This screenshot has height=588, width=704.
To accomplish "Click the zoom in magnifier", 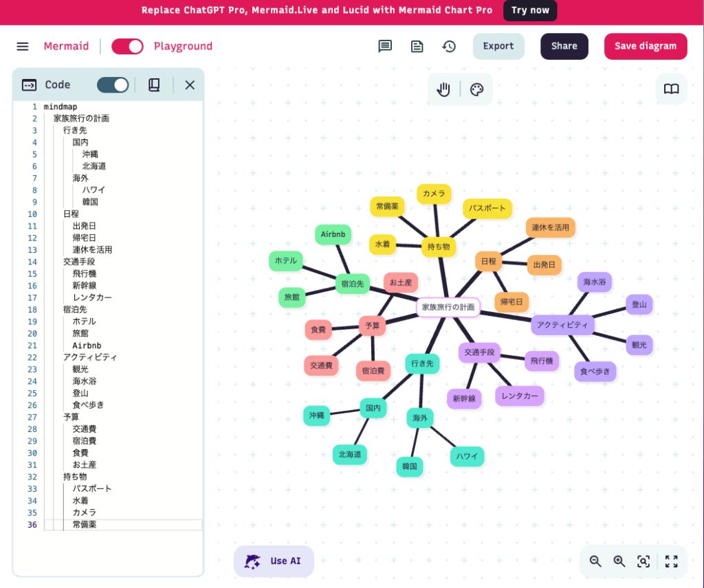I will coord(619,561).
